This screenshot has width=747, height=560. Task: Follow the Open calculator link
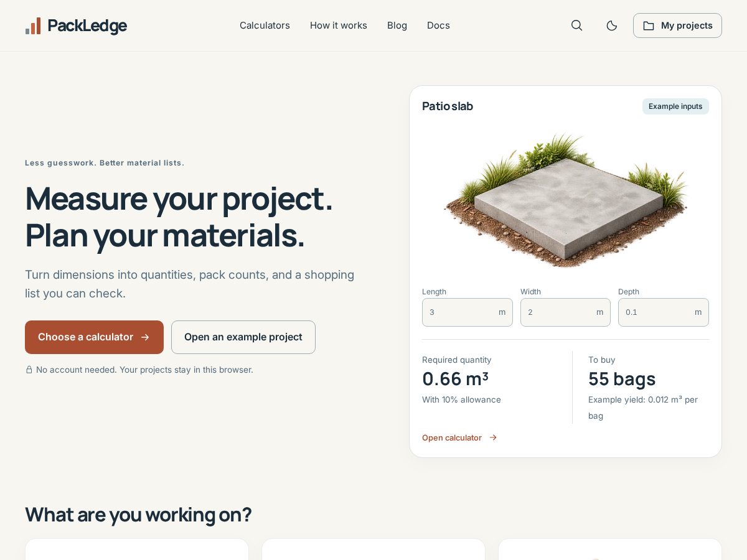click(x=459, y=437)
